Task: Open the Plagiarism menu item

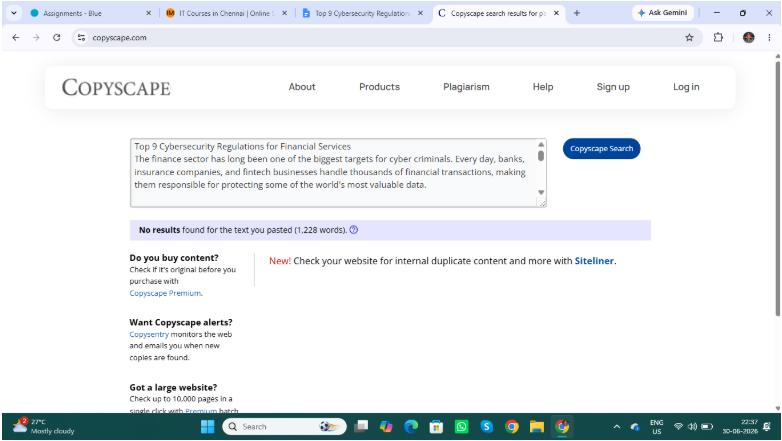Action: [x=466, y=87]
